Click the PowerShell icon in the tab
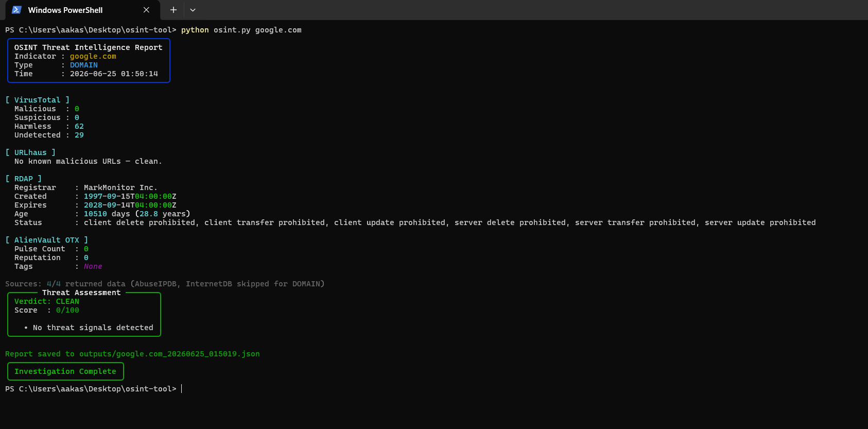This screenshot has height=429, width=868. point(16,10)
